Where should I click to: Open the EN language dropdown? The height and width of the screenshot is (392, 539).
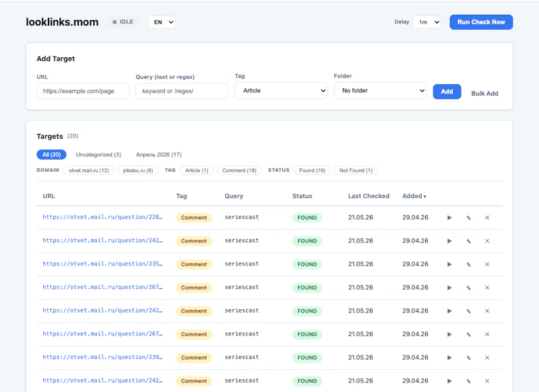(x=162, y=22)
